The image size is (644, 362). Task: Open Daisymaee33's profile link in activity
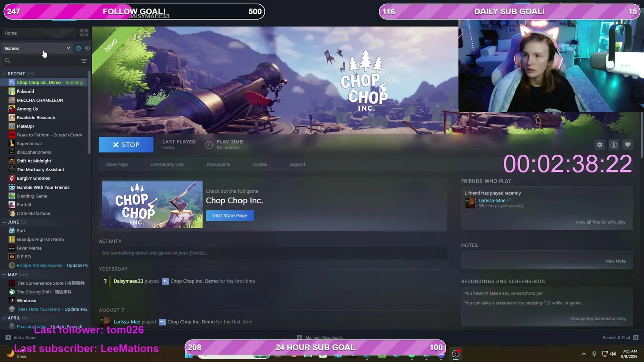pos(128,281)
